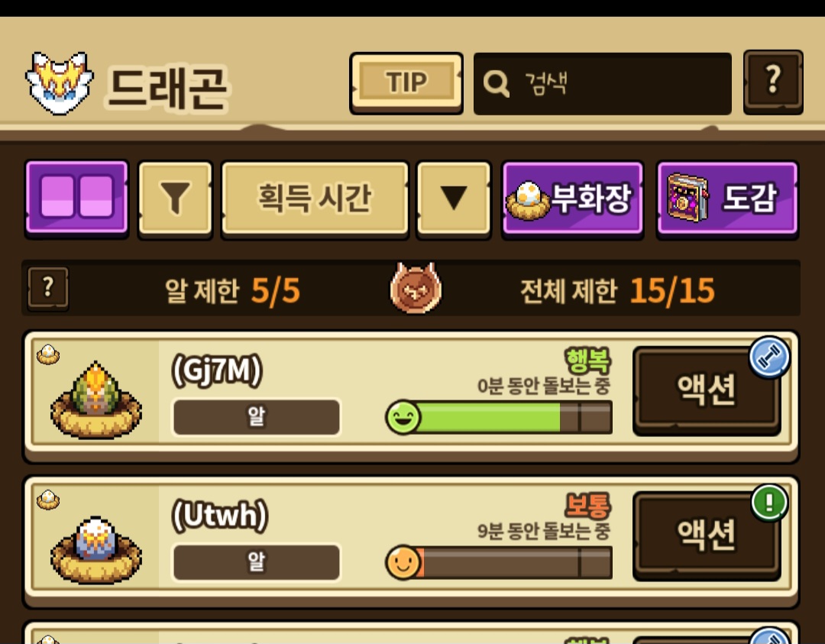Open the 도감 encyclopedia tab
The image size is (825, 644).
[727, 199]
